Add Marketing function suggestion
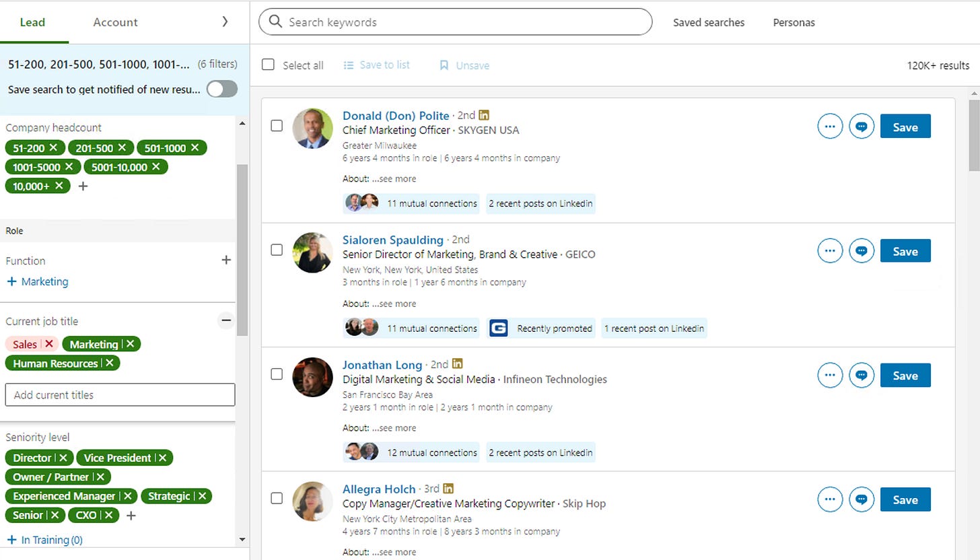This screenshot has height=560, width=980. tap(37, 281)
